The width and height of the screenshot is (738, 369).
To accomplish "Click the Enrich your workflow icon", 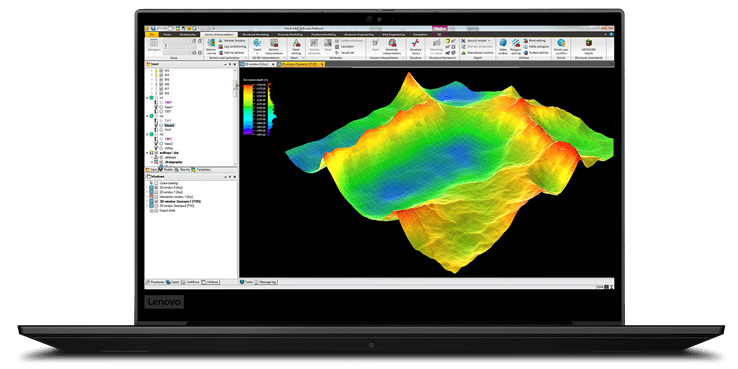I will [561, 46].
